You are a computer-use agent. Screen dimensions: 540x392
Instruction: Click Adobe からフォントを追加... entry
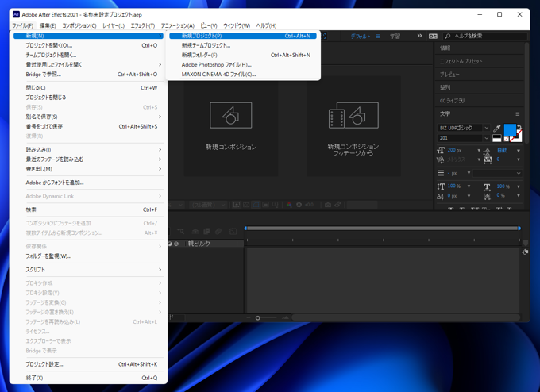click(88, 183)
